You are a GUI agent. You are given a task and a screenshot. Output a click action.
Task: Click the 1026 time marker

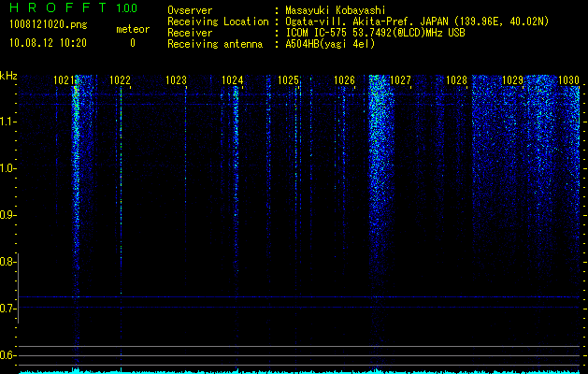tap(344, 80)
